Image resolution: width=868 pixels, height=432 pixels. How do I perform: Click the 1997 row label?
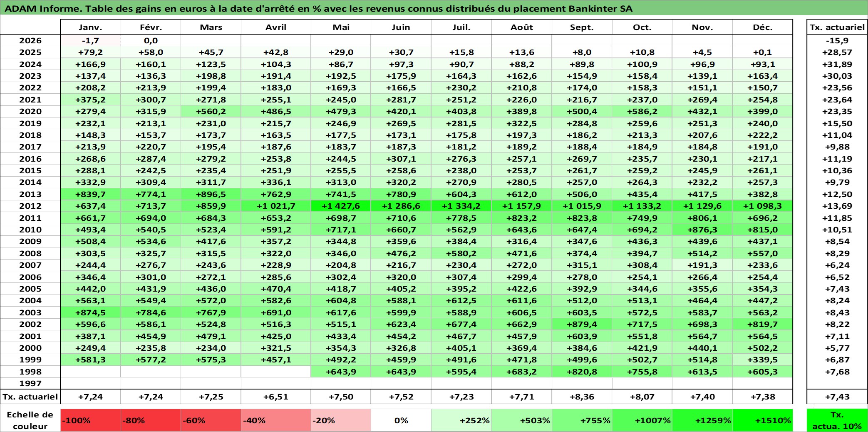(x=30, y=383)
